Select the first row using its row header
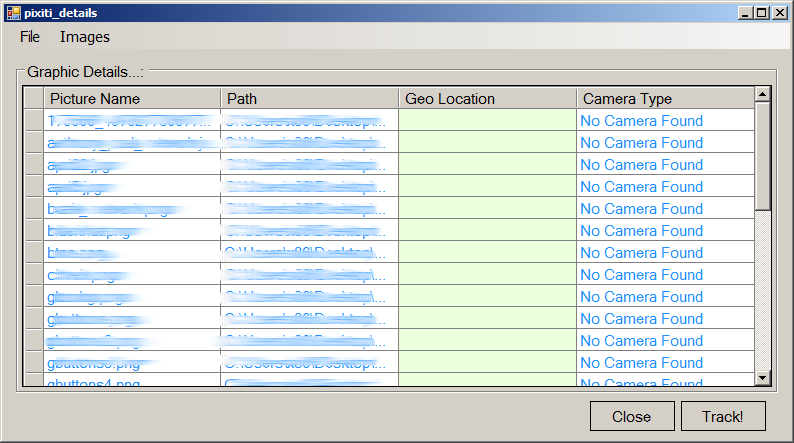This screenshot has height=443, width=794. tap(33, 121)
